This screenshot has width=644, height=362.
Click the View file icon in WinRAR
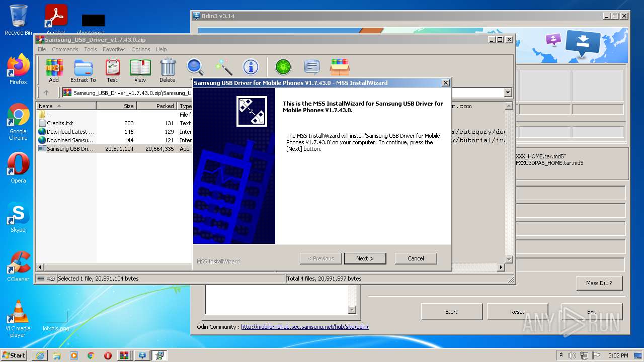(x=140, y=70)
